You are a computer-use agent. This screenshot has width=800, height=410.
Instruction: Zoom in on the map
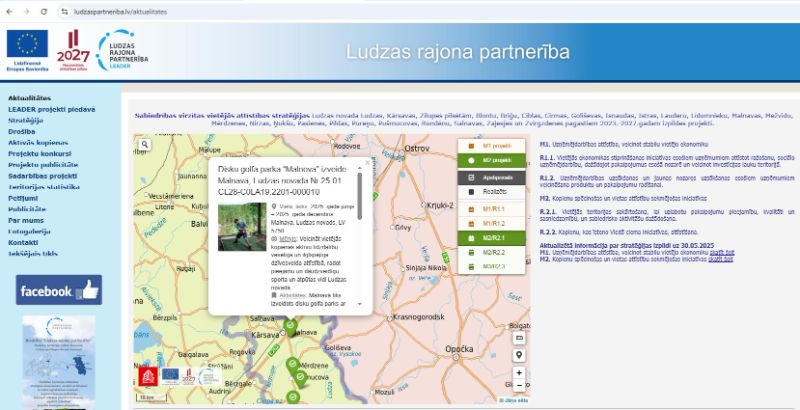pos(519,372)
